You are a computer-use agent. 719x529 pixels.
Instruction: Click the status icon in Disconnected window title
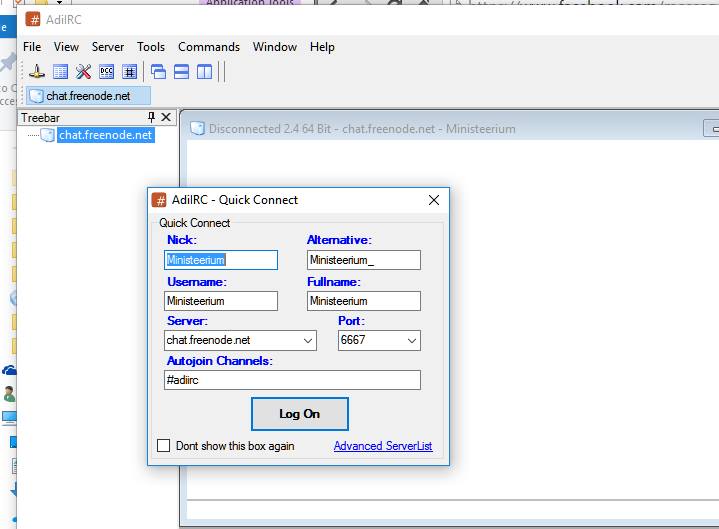click(x=197, y=128)
